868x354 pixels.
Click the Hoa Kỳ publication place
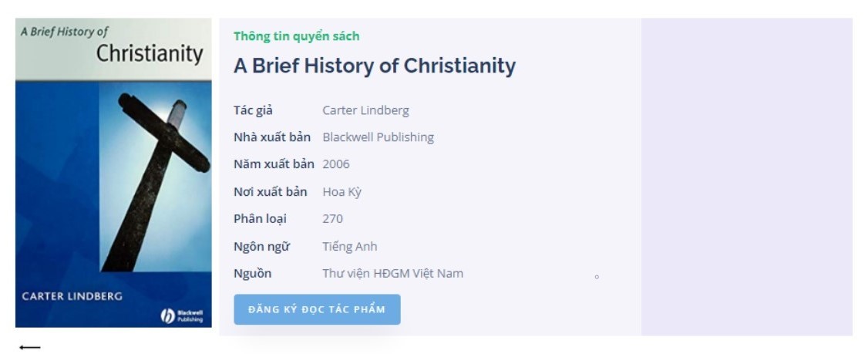pyautogui.click(x=341, y=192)
